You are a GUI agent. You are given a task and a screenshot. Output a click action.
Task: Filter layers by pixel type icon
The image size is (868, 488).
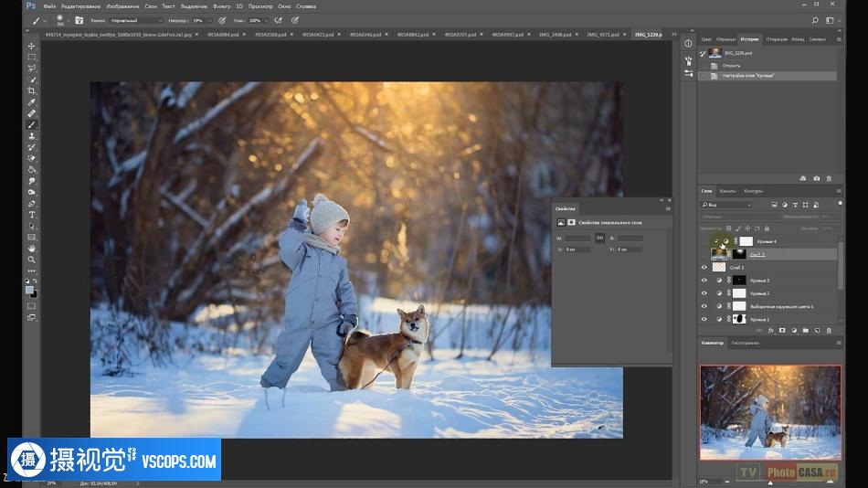pos(774,205)
